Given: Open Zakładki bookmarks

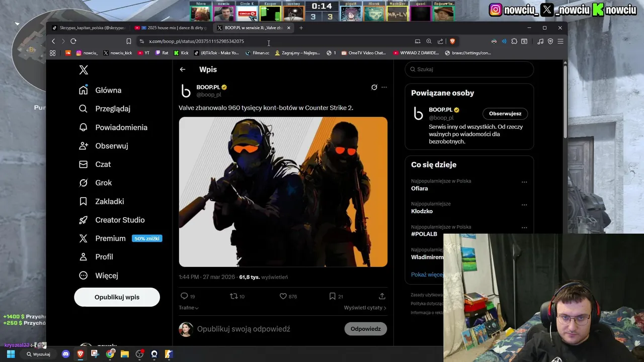Looking at the screenshot, I should tap(102, 202).
